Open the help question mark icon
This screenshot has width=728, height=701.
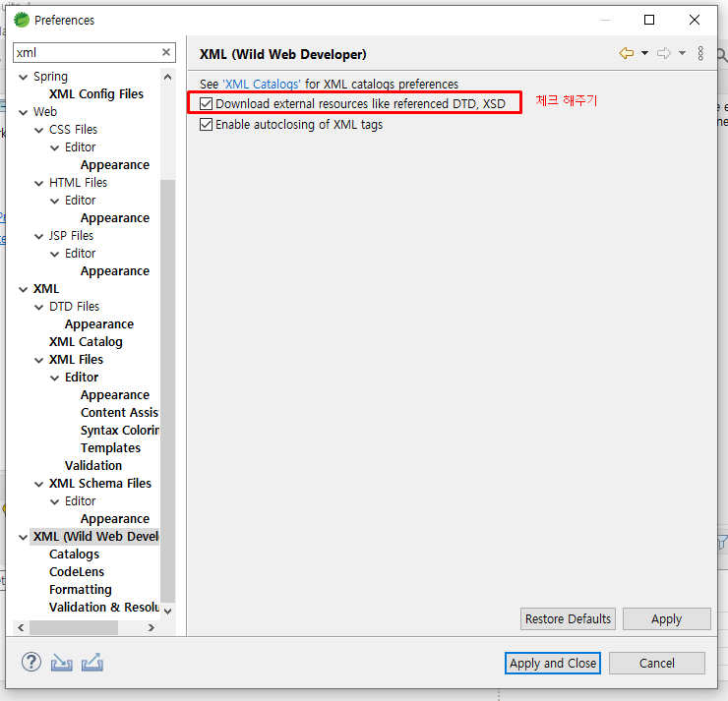(x=31, y=662)
